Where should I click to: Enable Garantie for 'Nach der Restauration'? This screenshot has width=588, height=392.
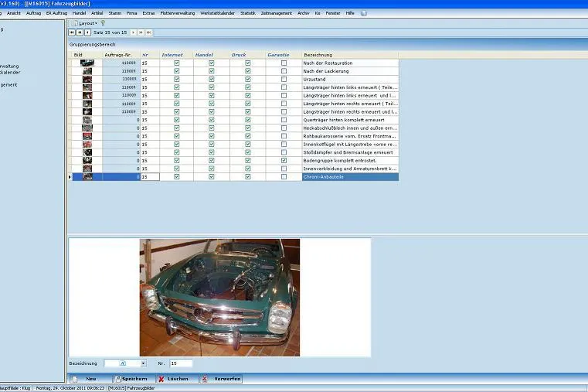tap(284, 63)
